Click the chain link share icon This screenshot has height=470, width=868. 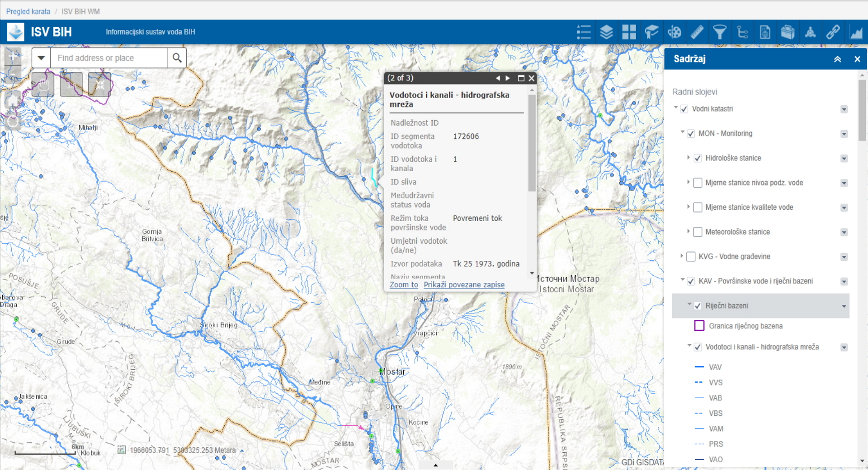[833, 32]
